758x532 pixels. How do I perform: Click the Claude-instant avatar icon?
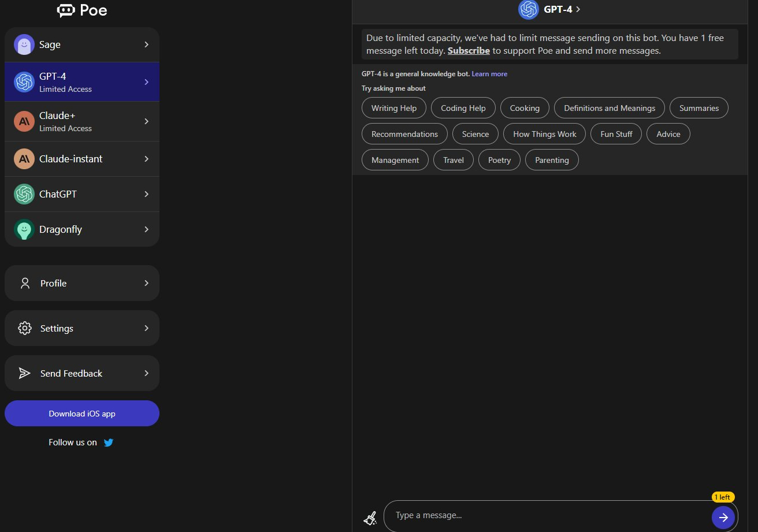[x=24, y=159]
